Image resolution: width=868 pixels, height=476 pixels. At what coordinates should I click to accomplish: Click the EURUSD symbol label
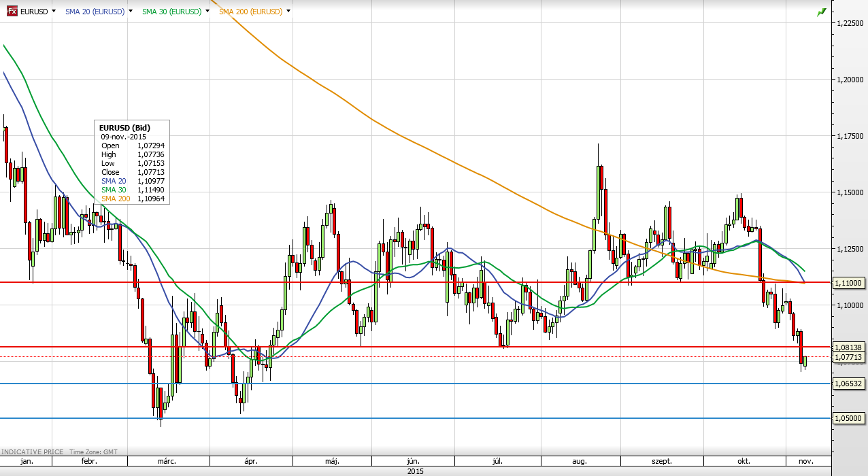point(34,12)
